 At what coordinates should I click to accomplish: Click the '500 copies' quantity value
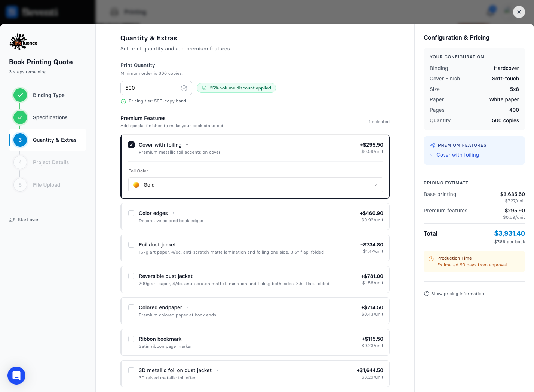pyautogui.click(x=506, y=120)
